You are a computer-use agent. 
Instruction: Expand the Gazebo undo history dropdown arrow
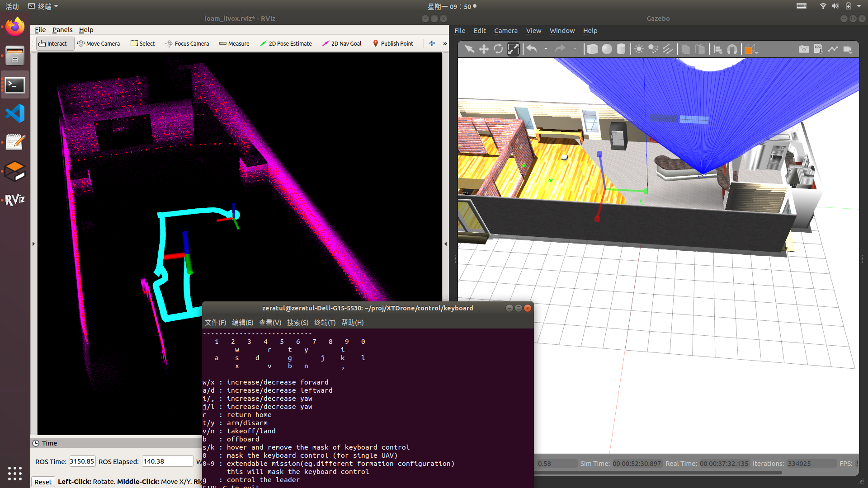[x=546, y=49]
